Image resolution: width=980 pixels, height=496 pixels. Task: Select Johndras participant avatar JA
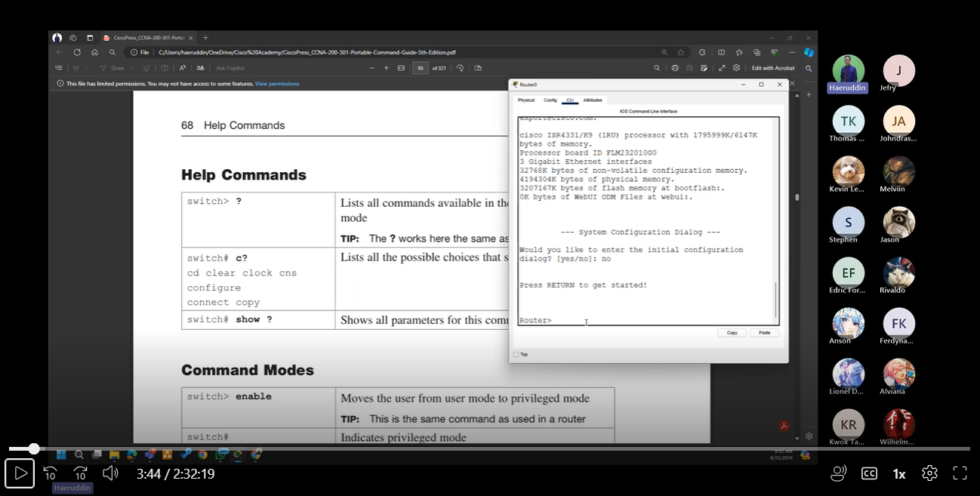[899, 121]
